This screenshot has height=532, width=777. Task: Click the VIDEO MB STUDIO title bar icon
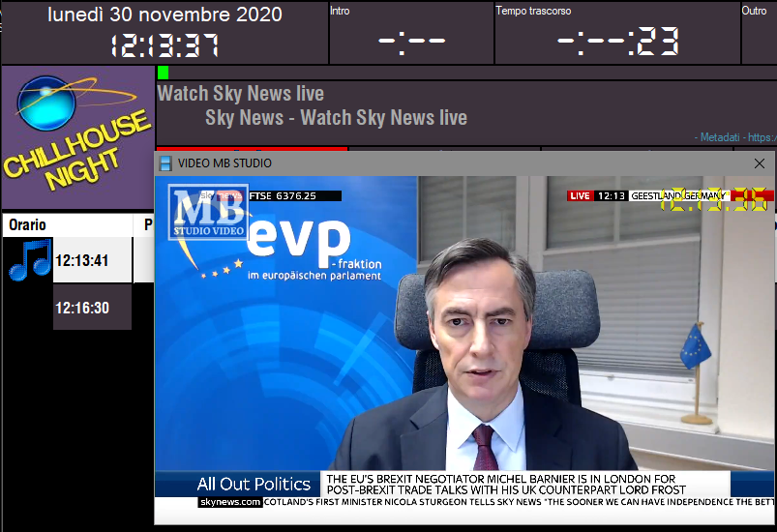coord(165,163)
